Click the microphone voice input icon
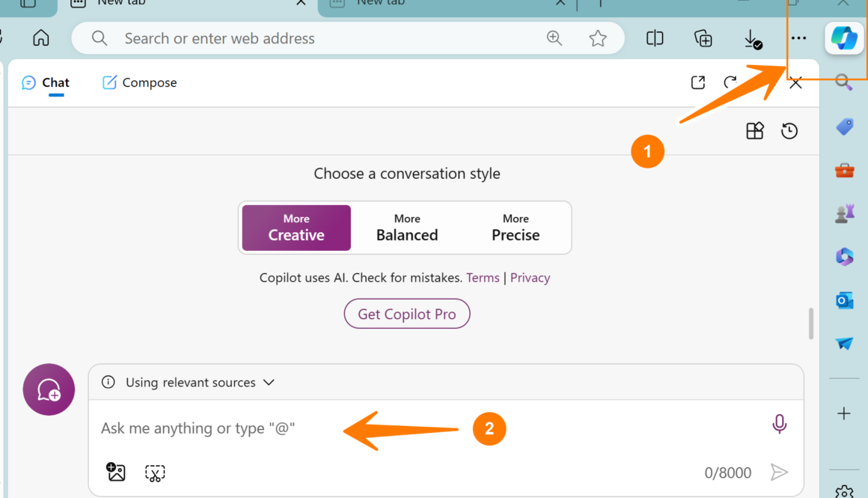 click(779, 425)
